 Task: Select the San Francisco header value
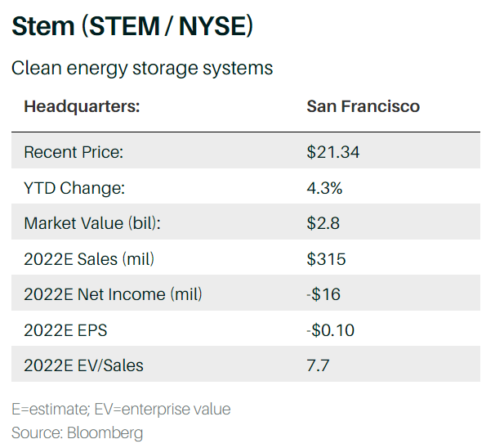click(363, 107)
